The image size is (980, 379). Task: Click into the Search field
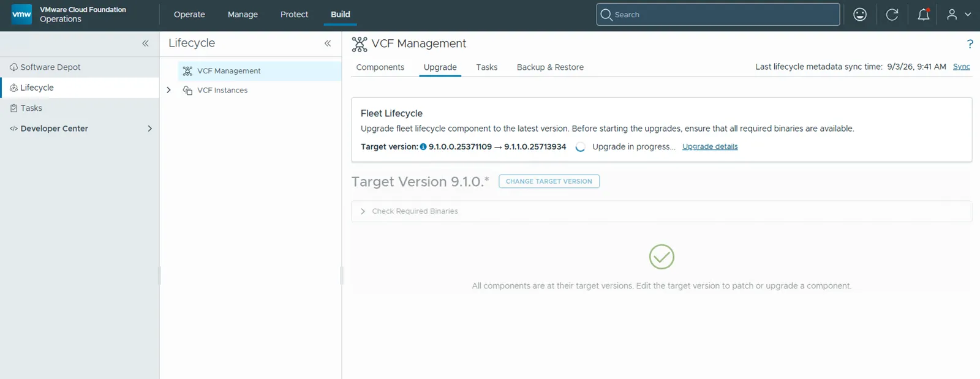[718, 14]
